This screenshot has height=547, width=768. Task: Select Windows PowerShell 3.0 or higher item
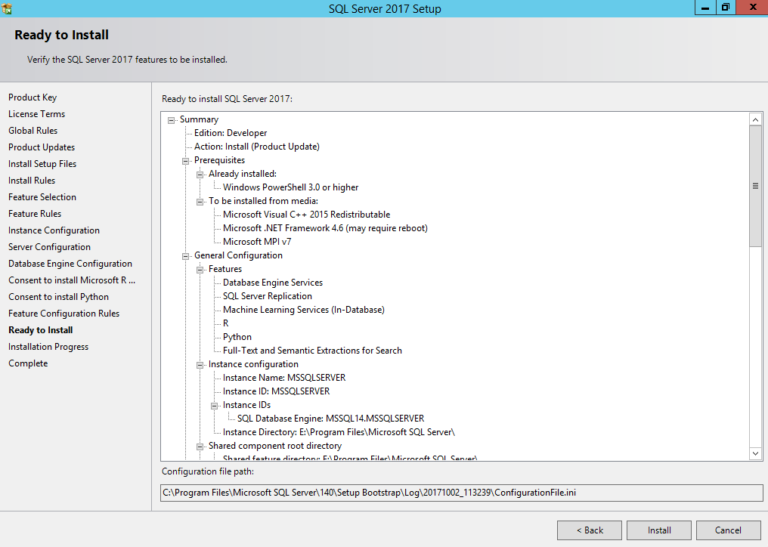(290, 188)
